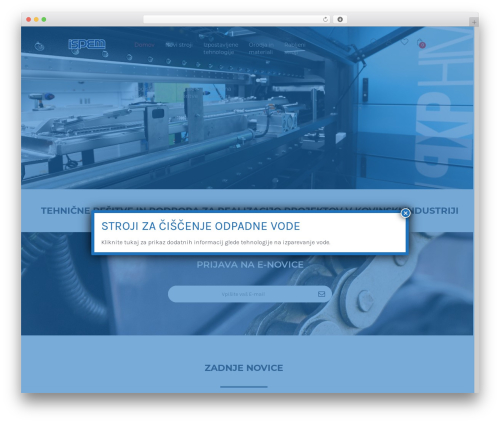Click the Zadnje novice heading
This screenshot has height=423, width=500.
[x=244, y=368]
